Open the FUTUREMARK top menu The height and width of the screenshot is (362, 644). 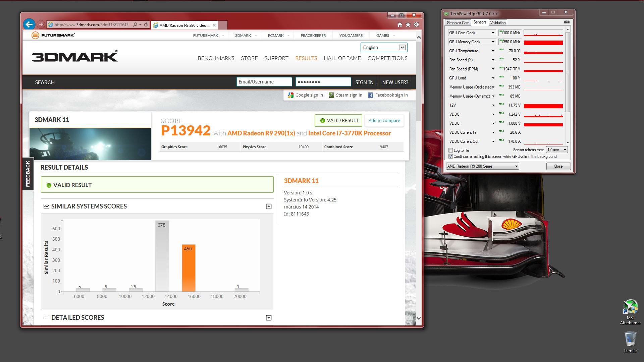point(208,36)
